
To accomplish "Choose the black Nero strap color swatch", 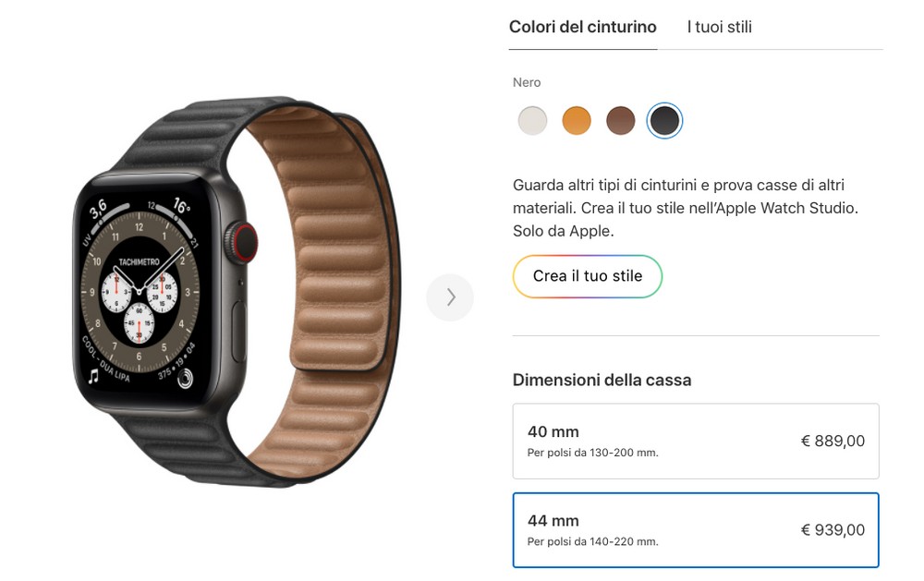I will (x=664, y=121).
